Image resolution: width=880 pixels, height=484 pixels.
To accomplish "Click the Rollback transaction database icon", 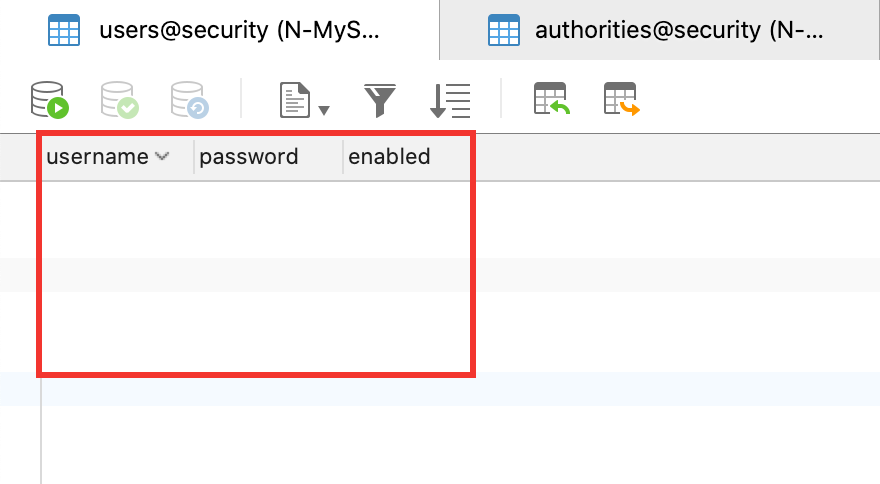I will click(x=190, y=100).
